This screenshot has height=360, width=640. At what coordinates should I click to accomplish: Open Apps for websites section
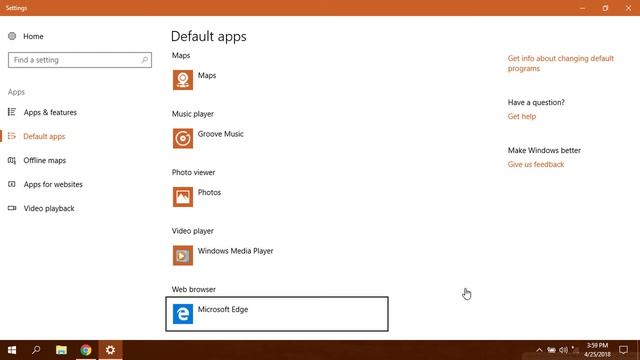[53, 184]
